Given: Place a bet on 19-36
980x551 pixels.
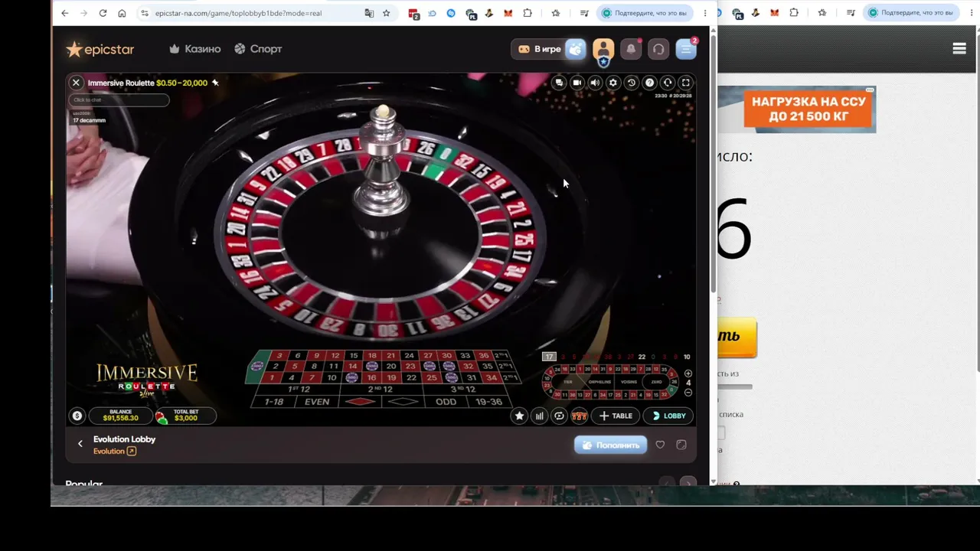Looking at the screenshot, I should tap(489, 402).
